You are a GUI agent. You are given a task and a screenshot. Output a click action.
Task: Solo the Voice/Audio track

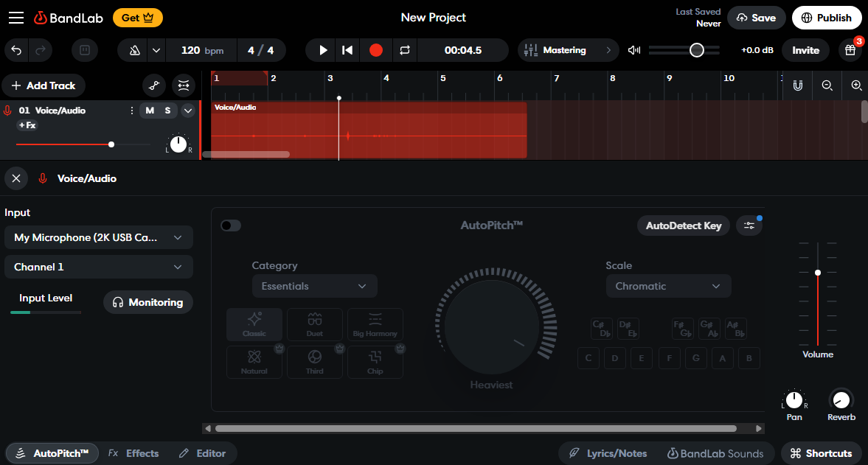pyautogui.click(x=168, y=111)
